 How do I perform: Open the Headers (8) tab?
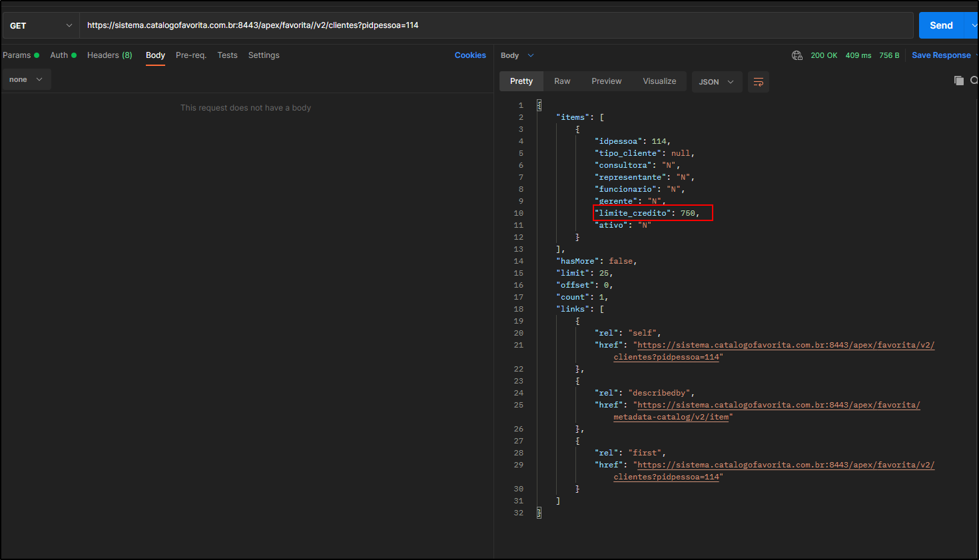[109, 55]
